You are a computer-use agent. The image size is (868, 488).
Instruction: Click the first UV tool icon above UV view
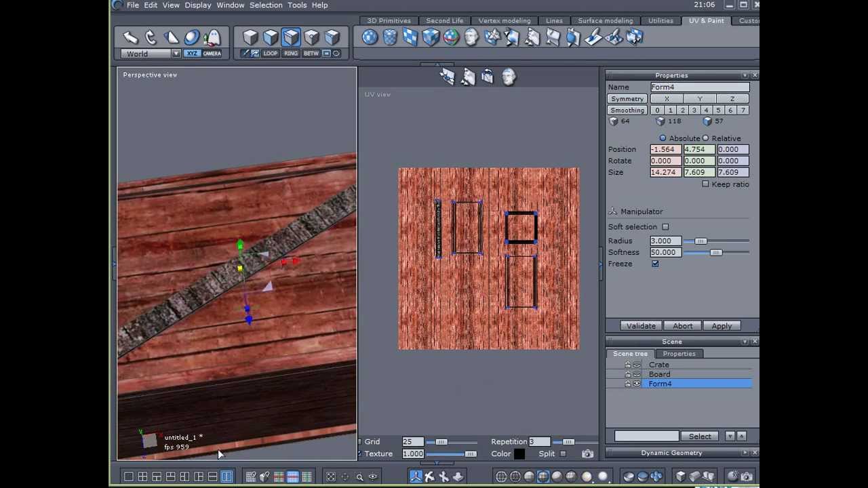click(x=447, y=77)
